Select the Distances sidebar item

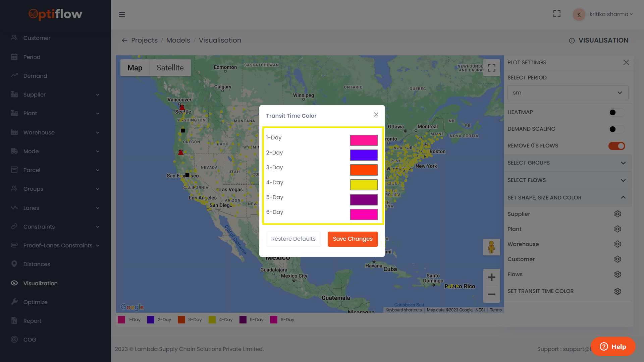[x=14, y=264]
